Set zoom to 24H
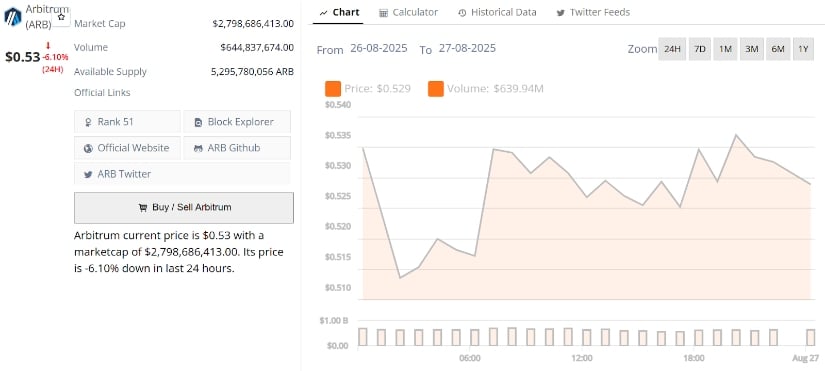Image resolution: width=825 pixels, height=371 pixels. [672, 49]
